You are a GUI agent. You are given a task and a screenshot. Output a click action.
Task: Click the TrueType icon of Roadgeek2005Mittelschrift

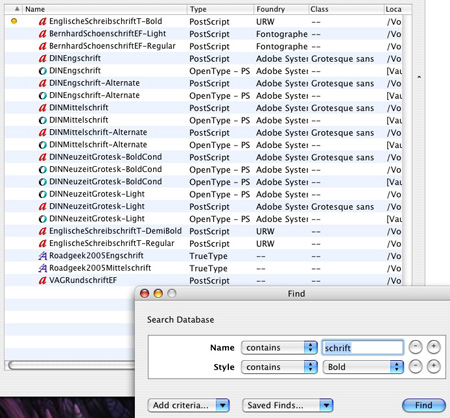42,268
